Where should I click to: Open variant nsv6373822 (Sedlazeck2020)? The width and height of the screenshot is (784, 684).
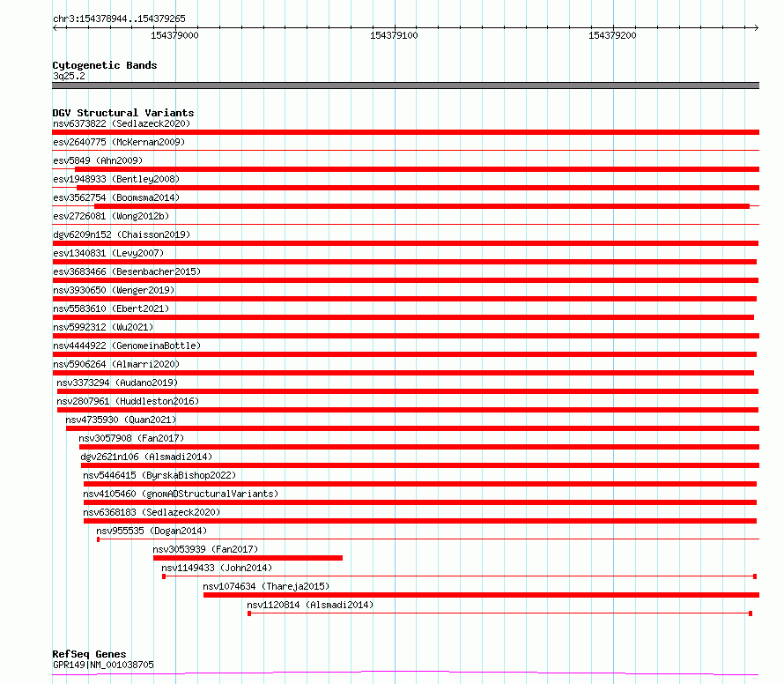click(122, 123)
